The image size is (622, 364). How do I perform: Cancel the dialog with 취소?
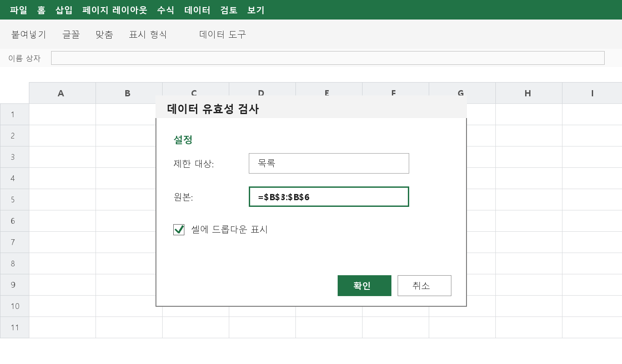coord(424,285)
